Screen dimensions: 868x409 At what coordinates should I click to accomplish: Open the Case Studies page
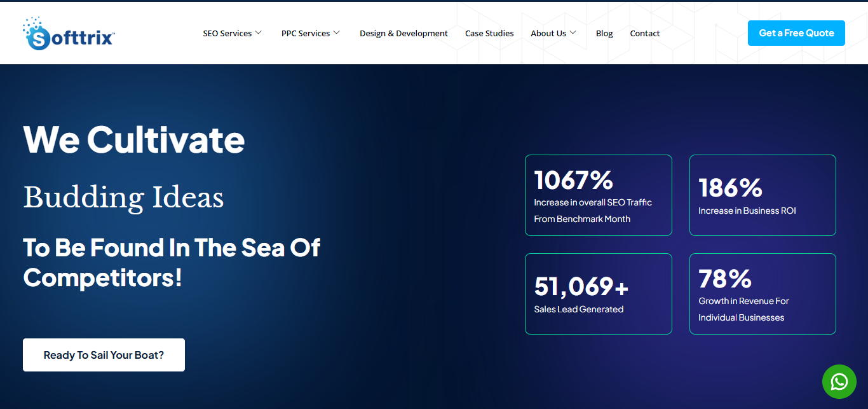[x=489, y=34]
